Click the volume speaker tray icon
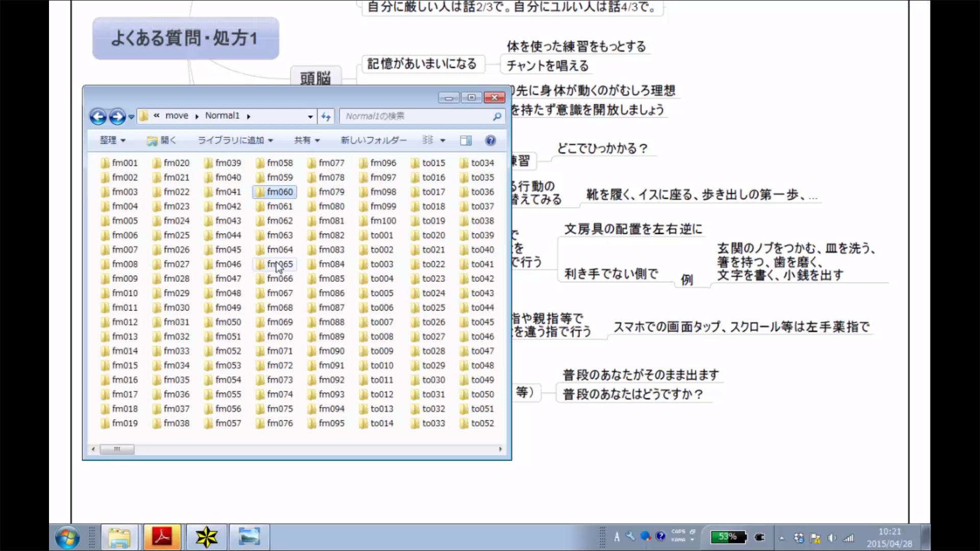The width and height of the screenshot is (980, 551). (x=832, y=538)
